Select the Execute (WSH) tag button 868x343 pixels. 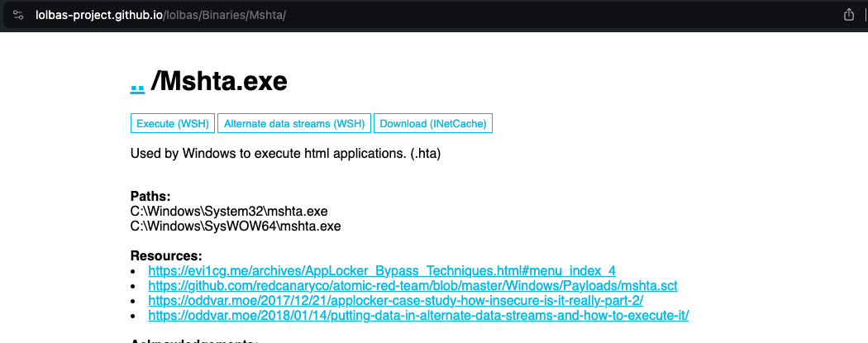pyautogui.click(x=172, y=123)
